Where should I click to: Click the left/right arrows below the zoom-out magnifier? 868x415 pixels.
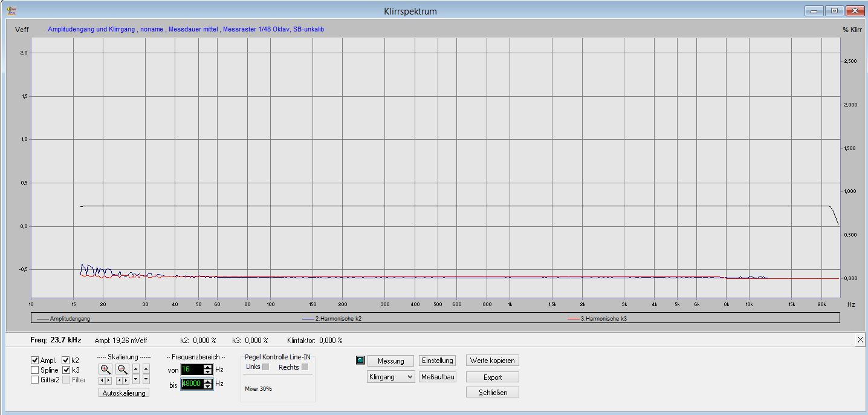tap(123, 381)
